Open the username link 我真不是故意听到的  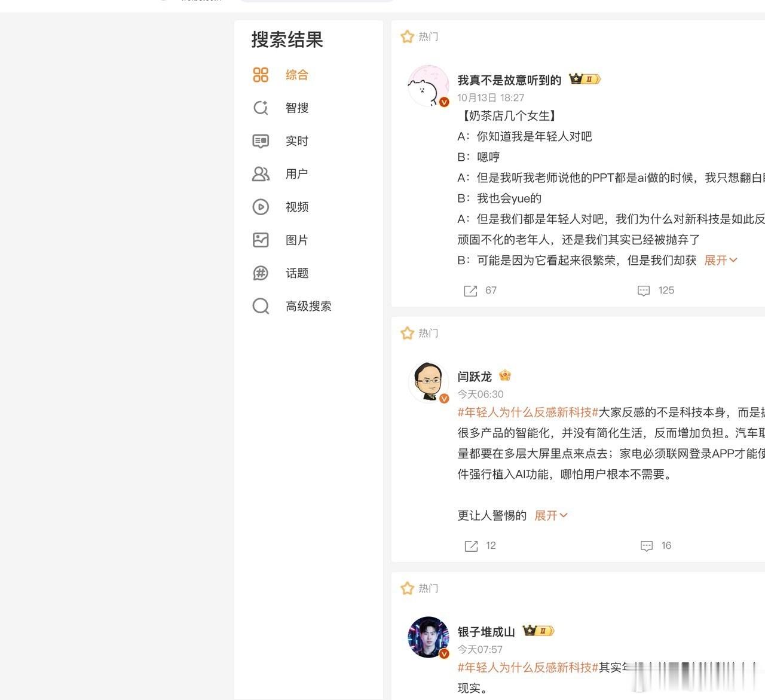click(x=509, y=80)
